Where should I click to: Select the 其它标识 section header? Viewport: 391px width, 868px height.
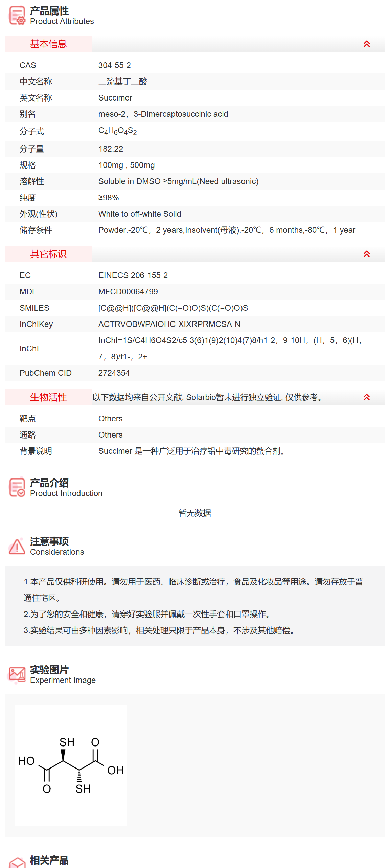(x=48, y=254)
